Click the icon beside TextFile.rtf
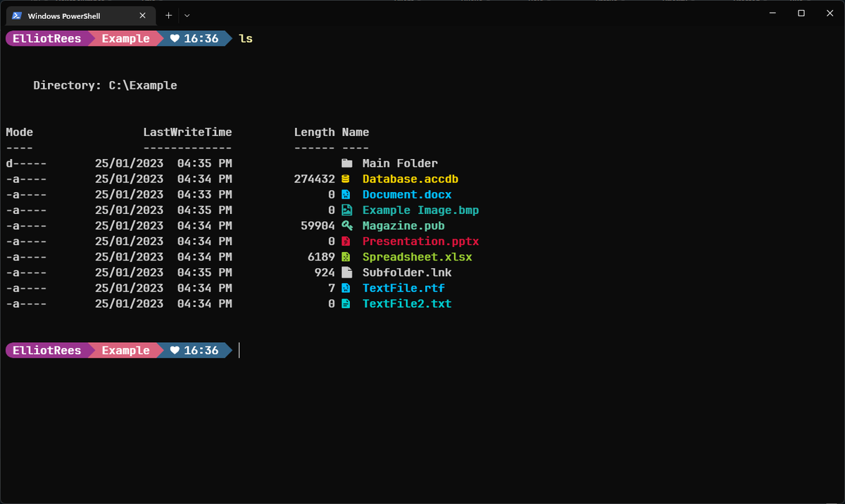The width and height of the screenshot is (845, 504). tap(346, 288)
